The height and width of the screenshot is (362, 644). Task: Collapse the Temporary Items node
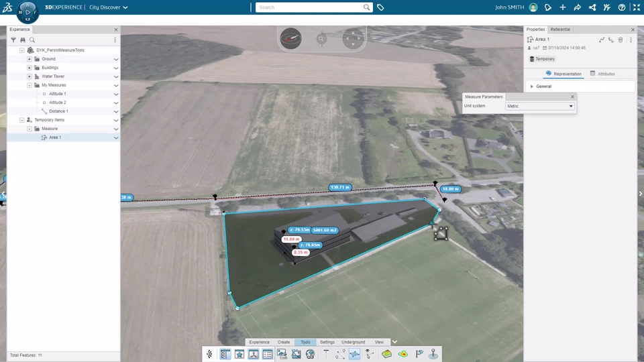pos(21,120)
